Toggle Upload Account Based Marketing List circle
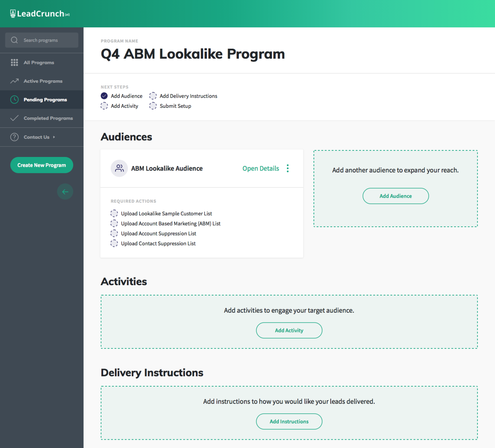The height and width of the screenshot is (448, 495). click(x=114, y=223)
